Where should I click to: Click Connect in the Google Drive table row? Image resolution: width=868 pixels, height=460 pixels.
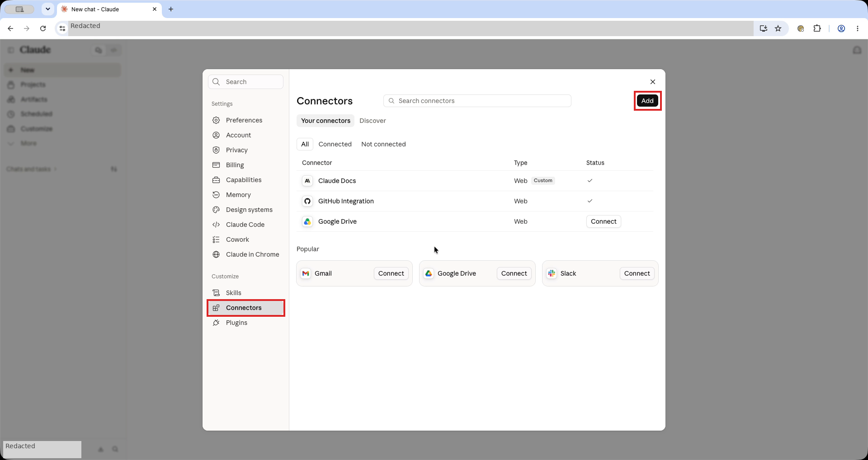(604, 221)
